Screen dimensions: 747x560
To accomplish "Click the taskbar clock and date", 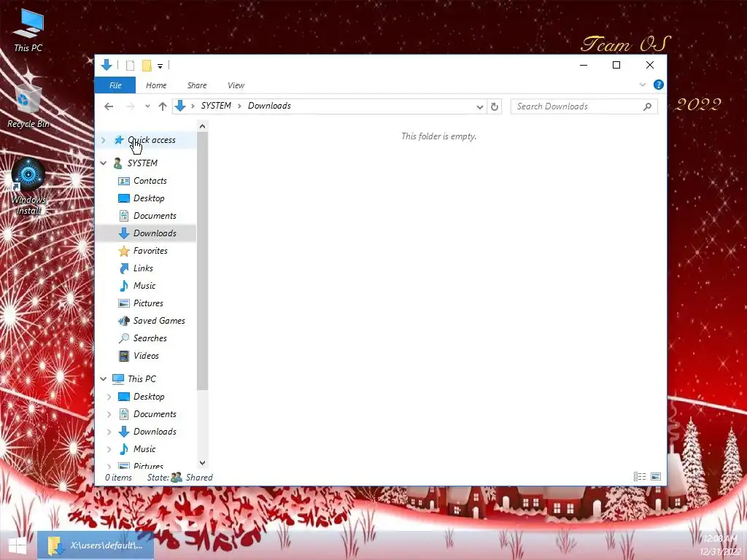I will coord(720,545).
